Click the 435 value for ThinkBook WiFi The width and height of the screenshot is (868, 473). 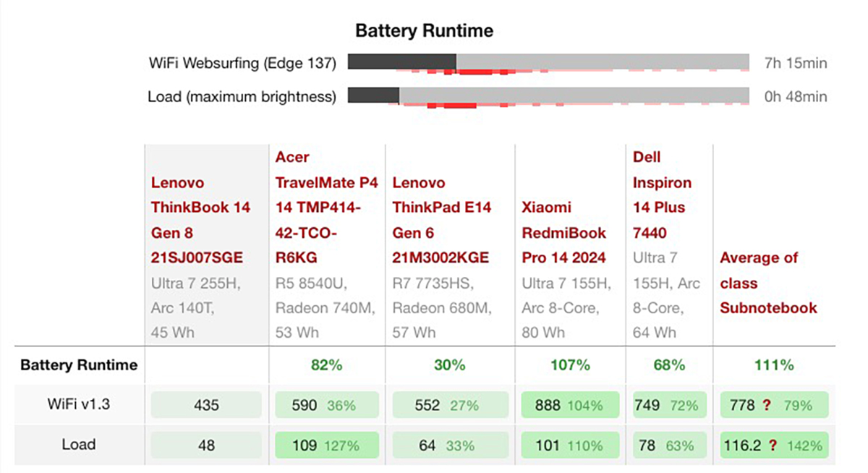coord(206,406)
